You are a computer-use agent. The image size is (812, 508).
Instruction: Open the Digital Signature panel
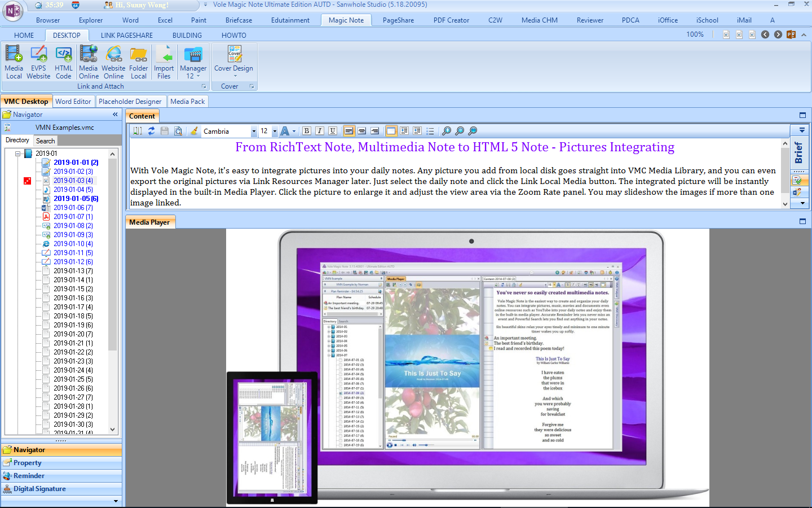[61, 489]
